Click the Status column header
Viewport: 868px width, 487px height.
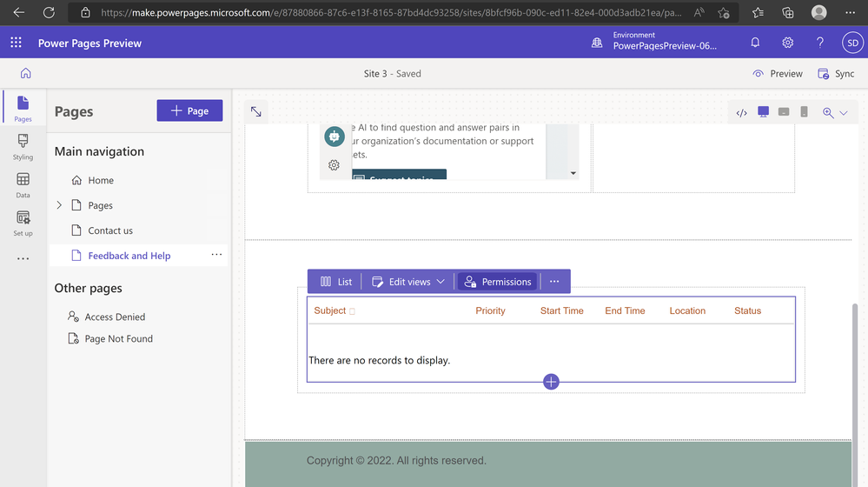tap(747, 310)
